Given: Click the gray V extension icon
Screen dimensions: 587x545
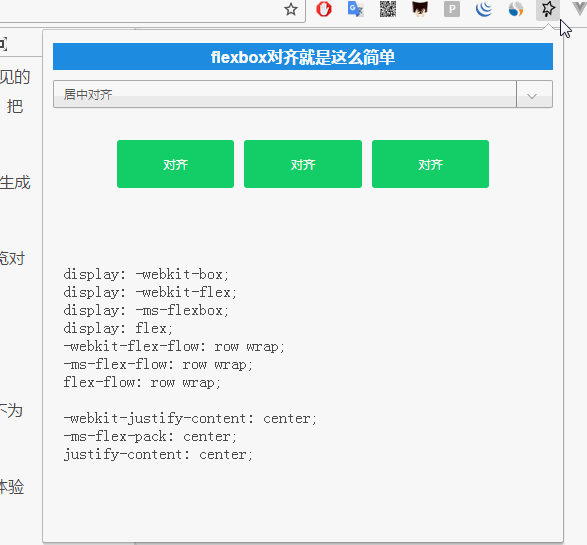Looking at the screenshot, I should [579, 8].
